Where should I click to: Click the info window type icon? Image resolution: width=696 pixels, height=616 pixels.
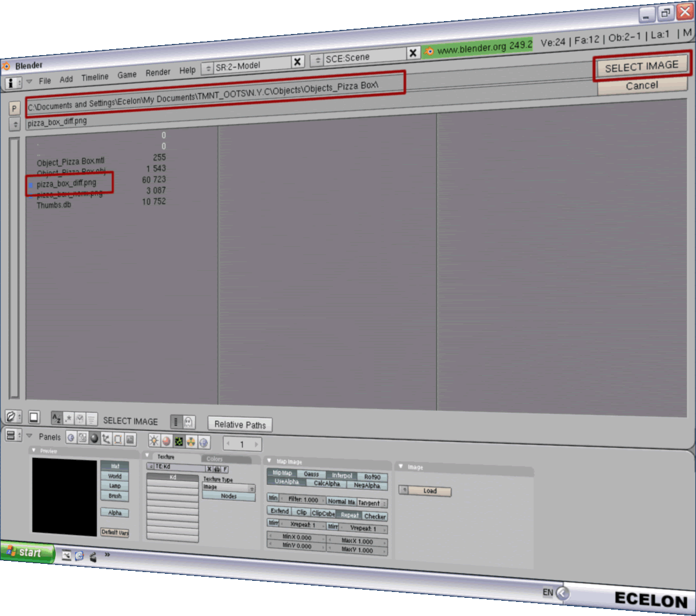pyautogui.click(x=12, y=83)
